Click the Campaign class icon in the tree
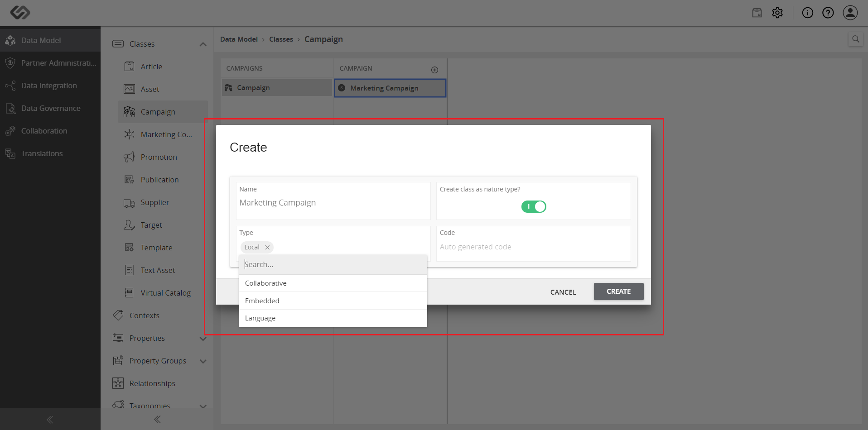This screenshot has height=430, width=868. [129, 112]
